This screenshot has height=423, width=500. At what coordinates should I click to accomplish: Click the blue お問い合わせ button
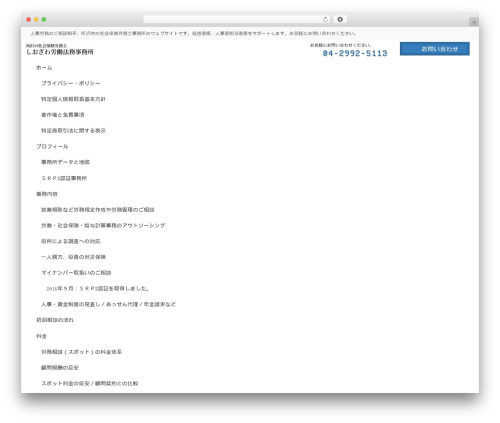[x=435, y=49]
